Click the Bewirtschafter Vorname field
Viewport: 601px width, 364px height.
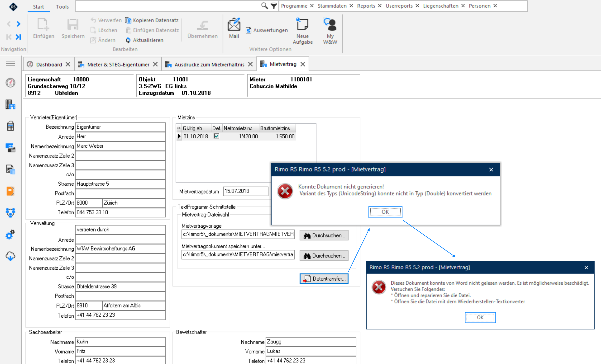point(311,351)
